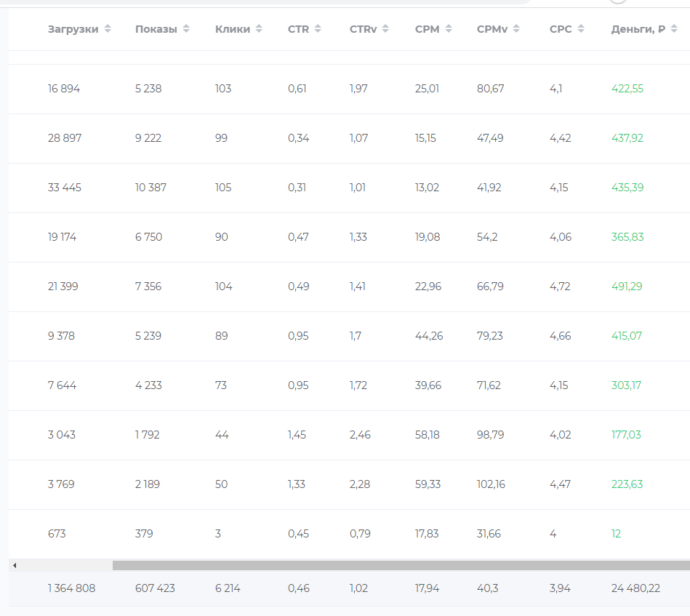Viewport: 690px width, 616px height.
Task: Sort by Загрузки column arrows
Action: coord(108,29)
